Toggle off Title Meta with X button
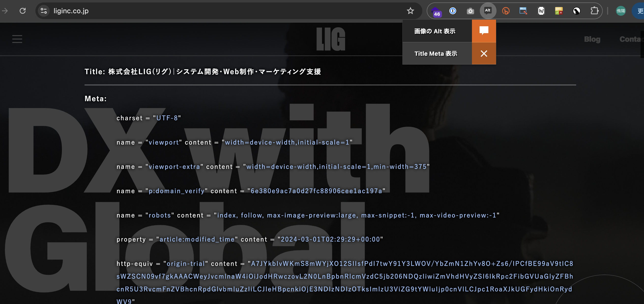 (484, 54)
